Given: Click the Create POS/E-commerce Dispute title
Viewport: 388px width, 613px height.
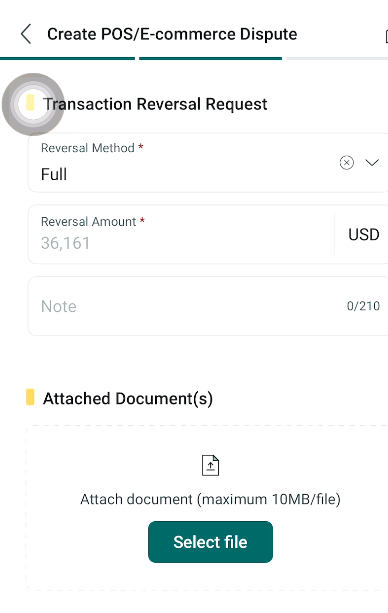Looking at the screenshot, I should tap(172, 34).
